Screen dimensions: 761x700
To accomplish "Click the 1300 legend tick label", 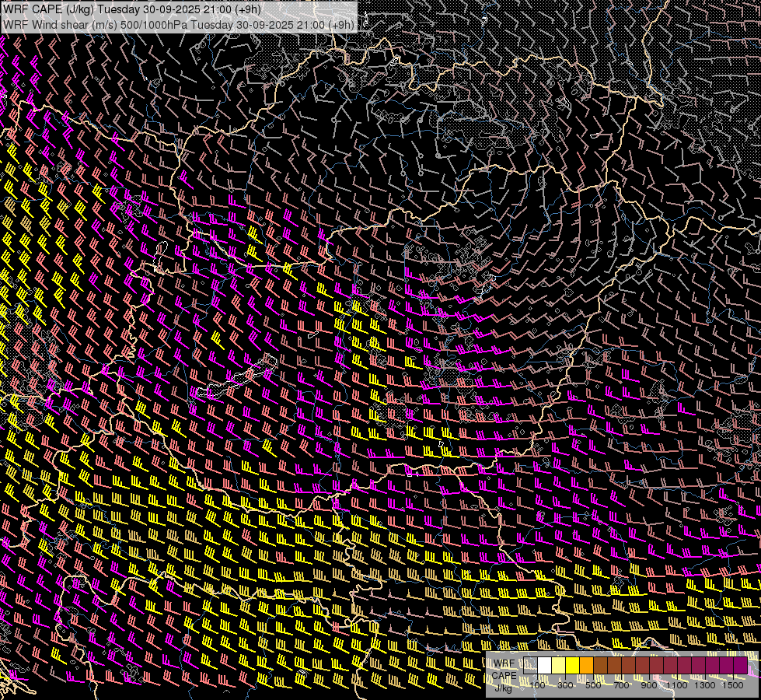I will (705, 685).
